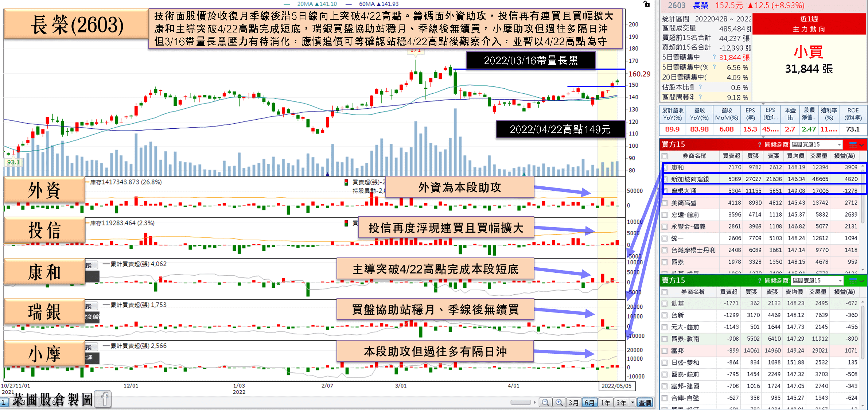Click the 買方15 vertical scrollbar thumb
The image size is (868, 419).
click(x=863, y=196)
